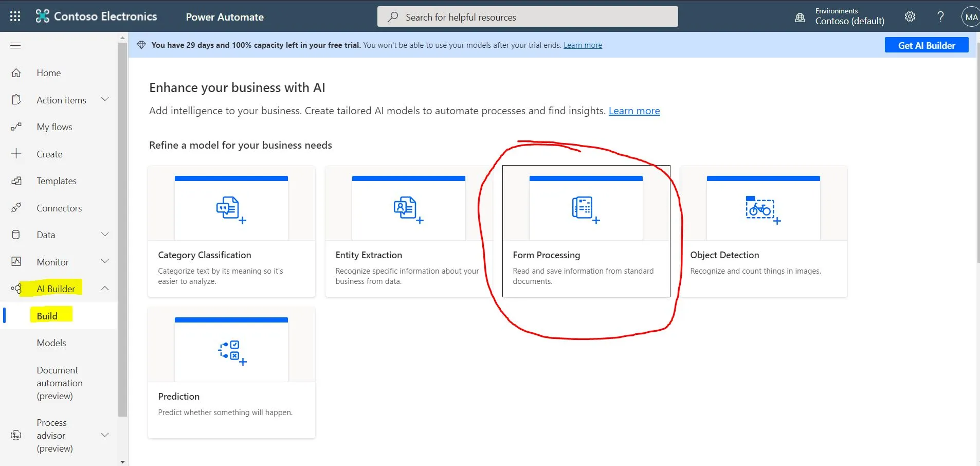
Task: Click the Object Detection bicycle icon
Action: (x=763, y=209)
